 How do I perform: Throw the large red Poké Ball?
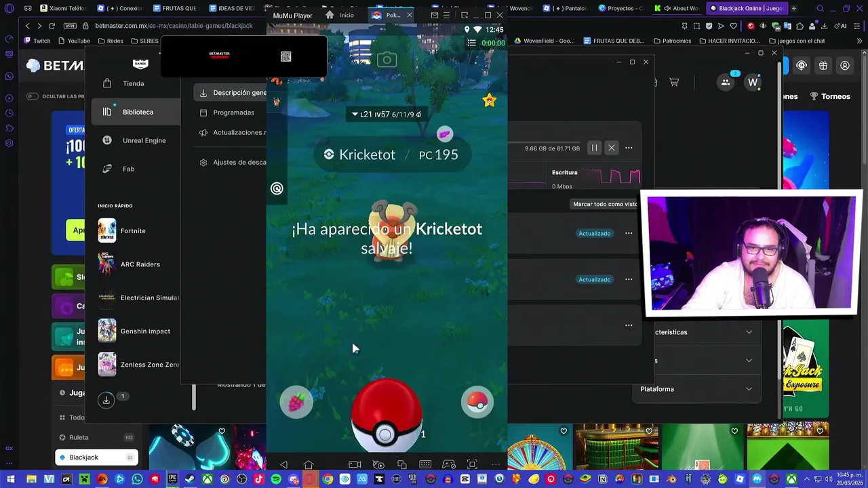386,415
